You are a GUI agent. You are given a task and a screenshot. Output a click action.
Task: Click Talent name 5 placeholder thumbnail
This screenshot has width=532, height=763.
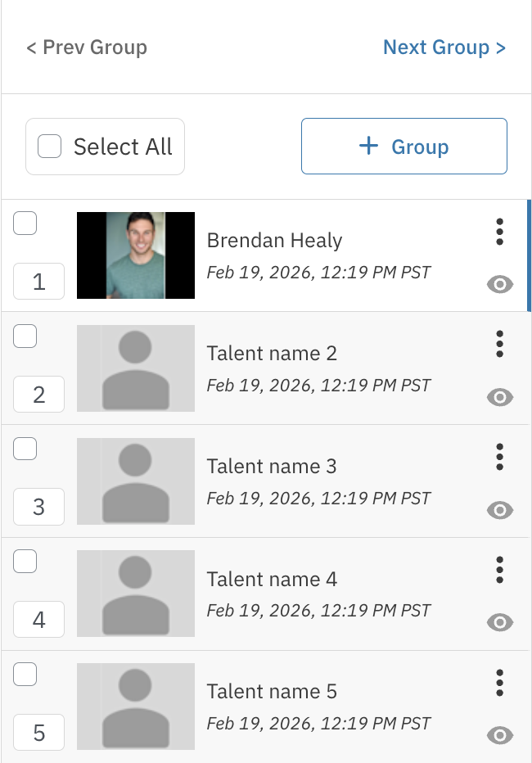136,707
